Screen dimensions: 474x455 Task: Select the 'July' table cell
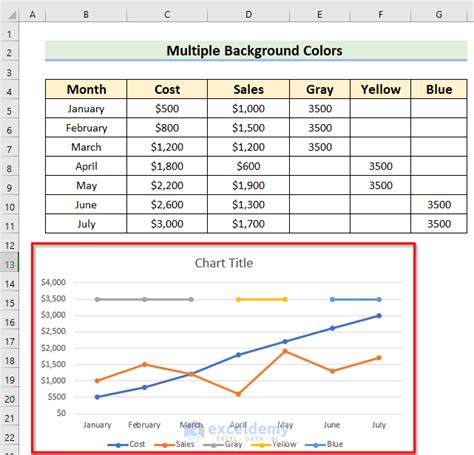pyautogui.click(x=86, y=224)
